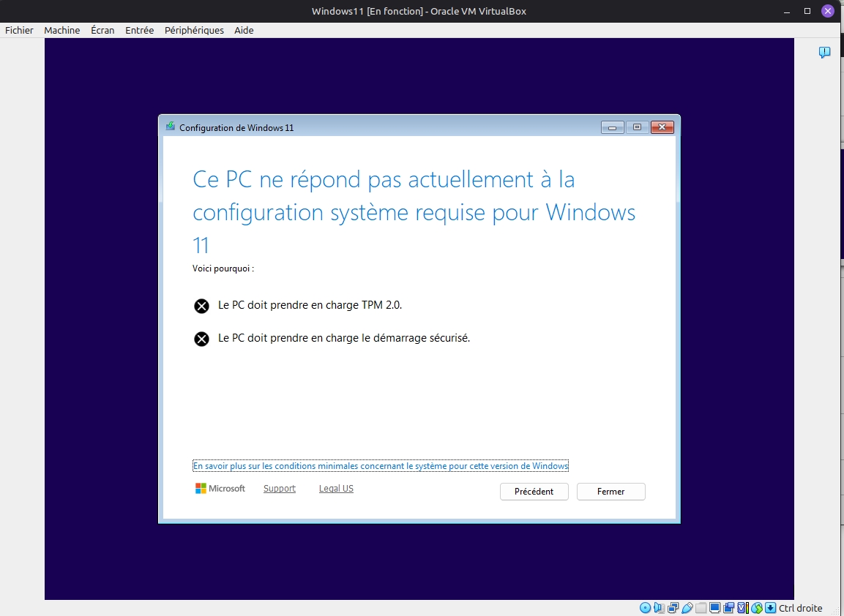Minimize the VirtualBox window
The height and width of the screenshot is (616, 844).
(x=786, y=11)
